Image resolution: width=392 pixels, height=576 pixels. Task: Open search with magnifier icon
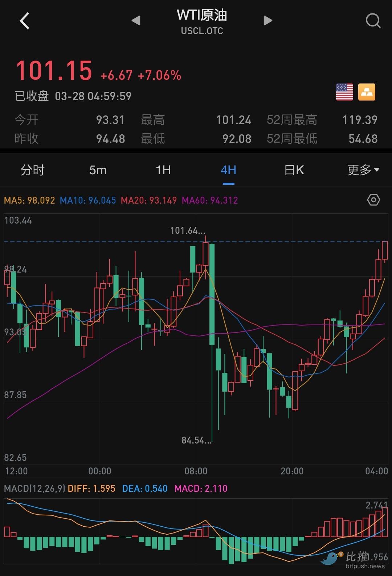[373, 21]
